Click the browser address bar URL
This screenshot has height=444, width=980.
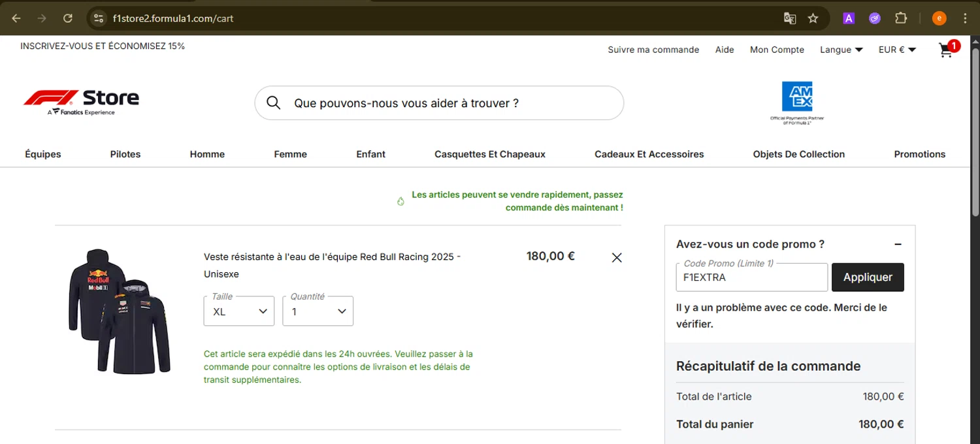coord(173,18)
